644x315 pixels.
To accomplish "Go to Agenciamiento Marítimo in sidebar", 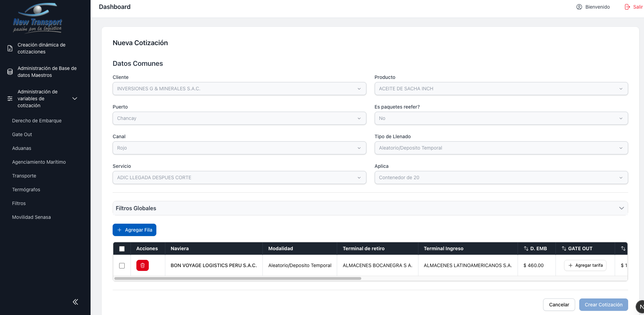I will coord(39,162).
